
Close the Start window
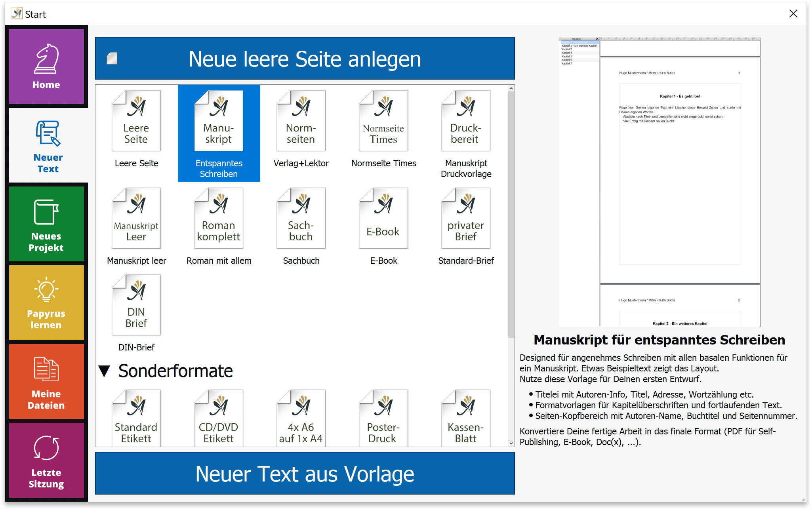793,14
